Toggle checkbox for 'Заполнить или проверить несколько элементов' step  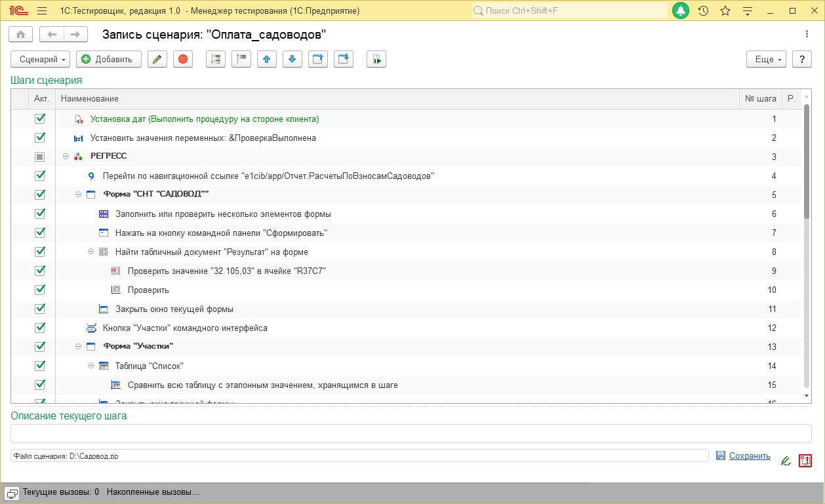40,214
